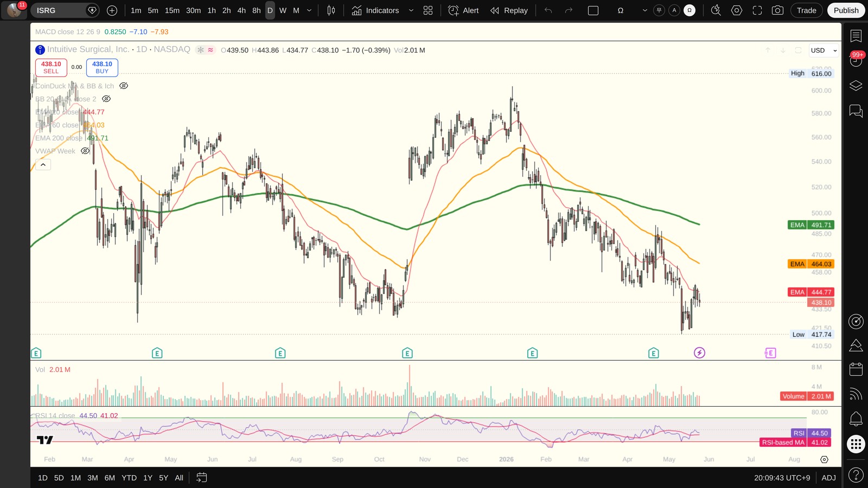Open the candlestick chart style selector
Viewport: 868px width, 488px height.
click(x=331, y=10)
